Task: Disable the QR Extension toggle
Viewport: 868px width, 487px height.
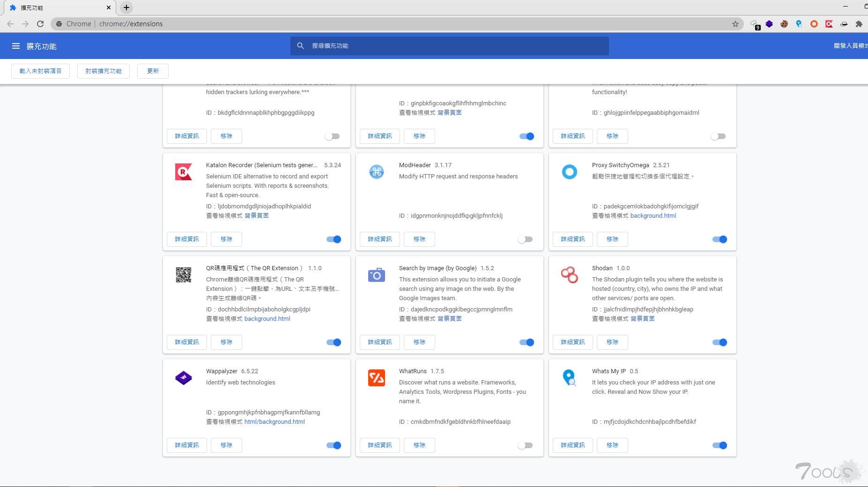Action: coord(334,342)
